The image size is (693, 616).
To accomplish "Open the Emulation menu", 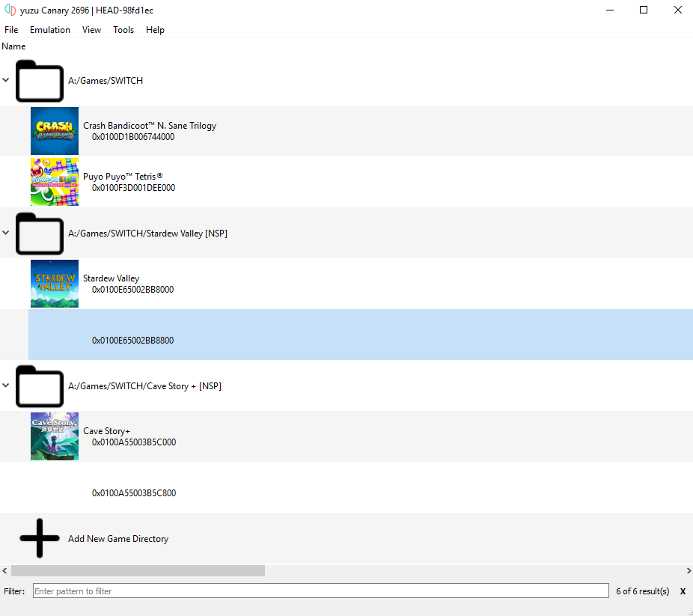I will 50,30.
